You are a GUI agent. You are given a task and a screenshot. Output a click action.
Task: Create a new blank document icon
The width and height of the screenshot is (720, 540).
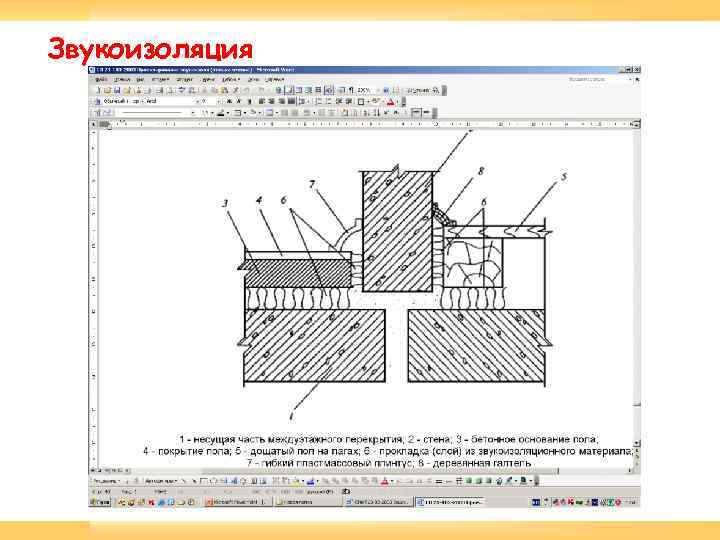click(98, 90)
